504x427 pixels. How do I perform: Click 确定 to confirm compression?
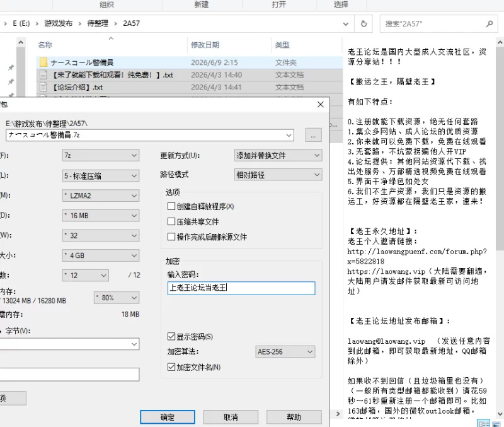[x=168, y=417]
